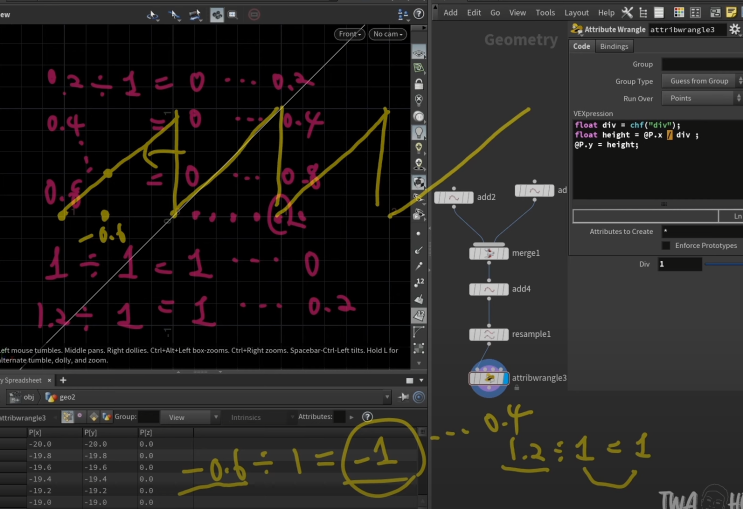Toggle the primitive numbers display icon
The height and width of the screenshot is (509, 743).
pos(419,315)
